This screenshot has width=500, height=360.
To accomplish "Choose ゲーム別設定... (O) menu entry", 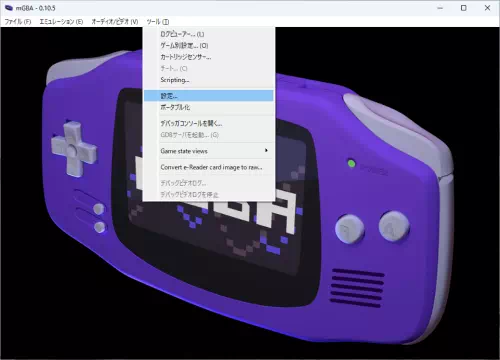I will coord(209,45).
